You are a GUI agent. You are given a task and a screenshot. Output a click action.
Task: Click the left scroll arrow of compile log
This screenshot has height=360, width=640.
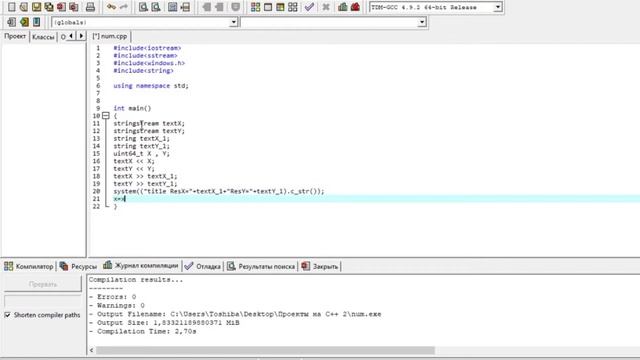click(91, 351)
